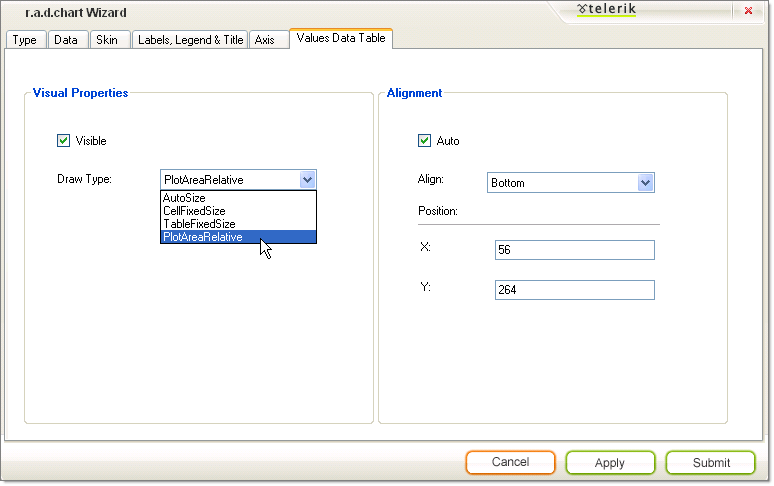The height and width of the screenshot is (486, 774).
Task: Submit the chart wizard settings
Action: pos(710,462)
